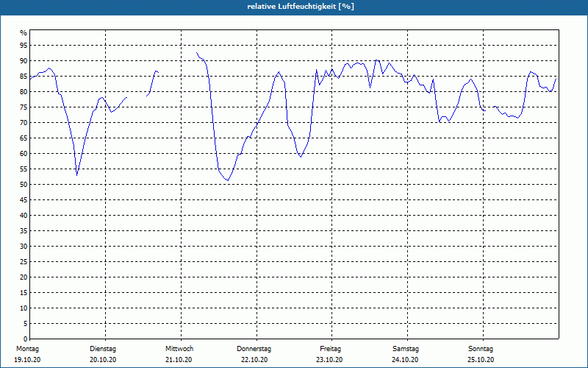588x368 pixels.
Task: Select the 90 y-axis label
Action: [x=24, y=61]
